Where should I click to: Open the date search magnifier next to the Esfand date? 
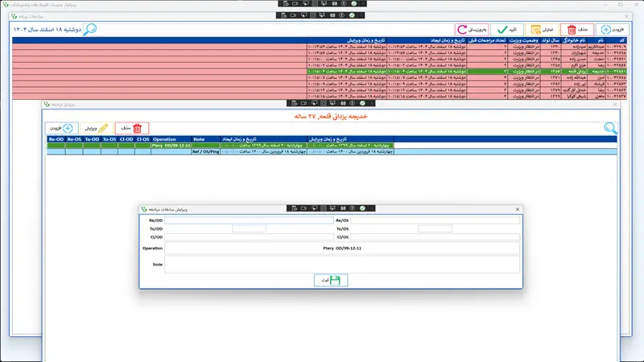click(x=90, y=29)
